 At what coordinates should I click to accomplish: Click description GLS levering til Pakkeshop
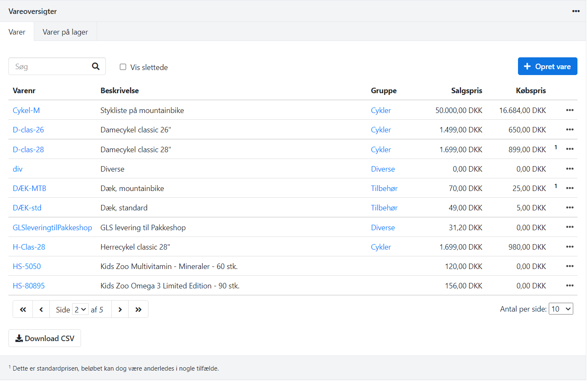[x=143, y=228]
